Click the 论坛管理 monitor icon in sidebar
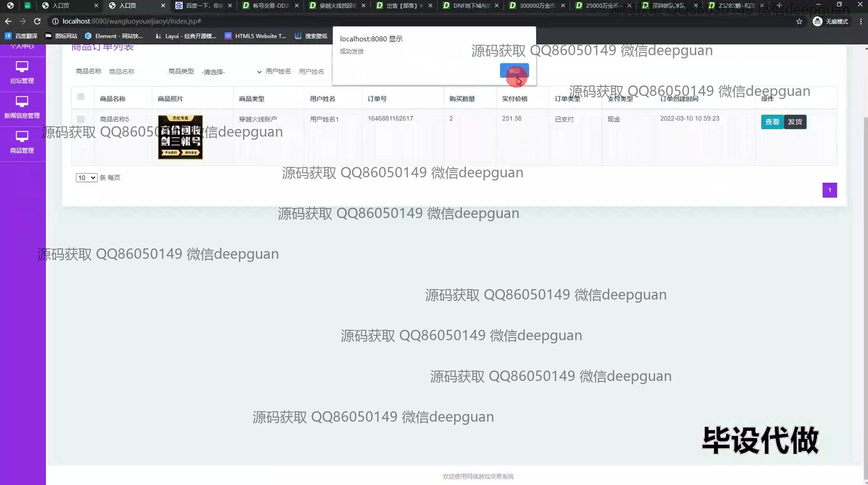This screenshot has width=868, height=485. (x=22, y=67)
